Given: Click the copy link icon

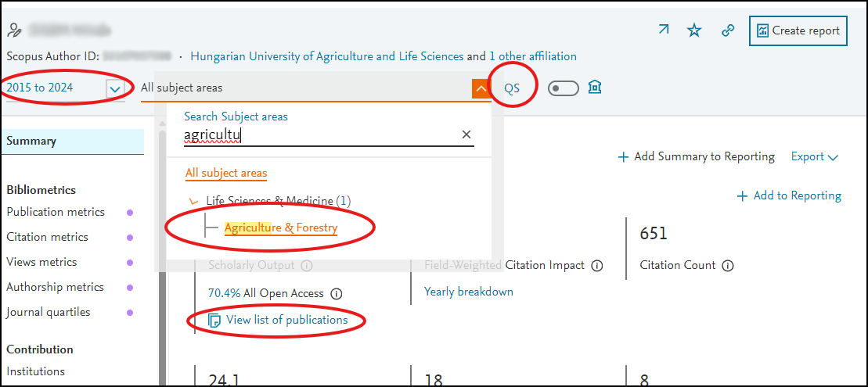Looking at the screenshot, I should tap(728, 31).
